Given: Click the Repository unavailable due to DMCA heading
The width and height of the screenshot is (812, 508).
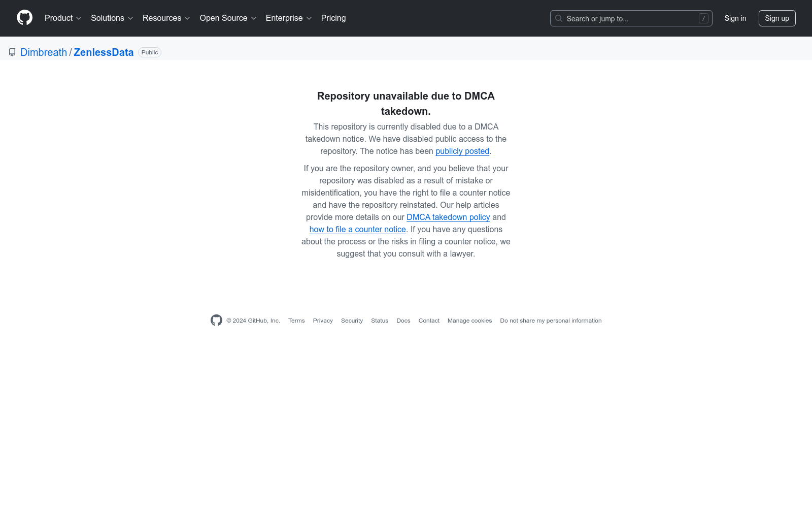Looking at the screenshot, I should pos(406,104).
